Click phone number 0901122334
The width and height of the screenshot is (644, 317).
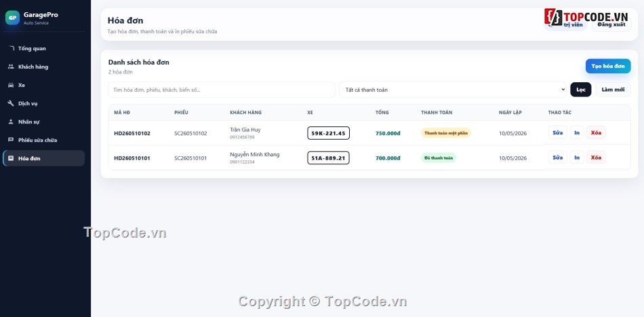pyautogui.click(x=242, y=162)
